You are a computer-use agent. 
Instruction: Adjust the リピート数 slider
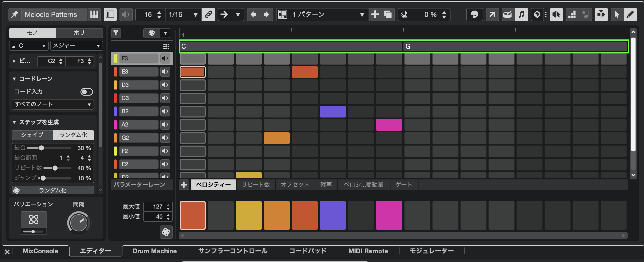[57, 168]
